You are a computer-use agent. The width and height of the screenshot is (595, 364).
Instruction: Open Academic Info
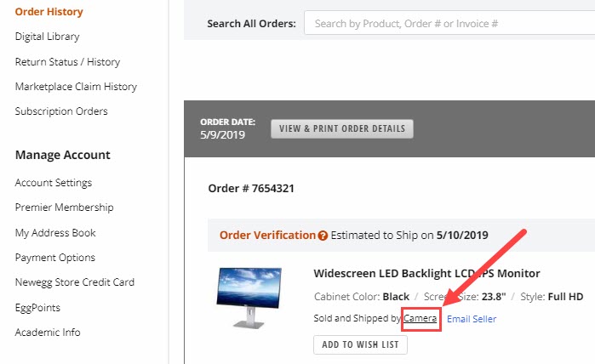click(x=48, y=333)
